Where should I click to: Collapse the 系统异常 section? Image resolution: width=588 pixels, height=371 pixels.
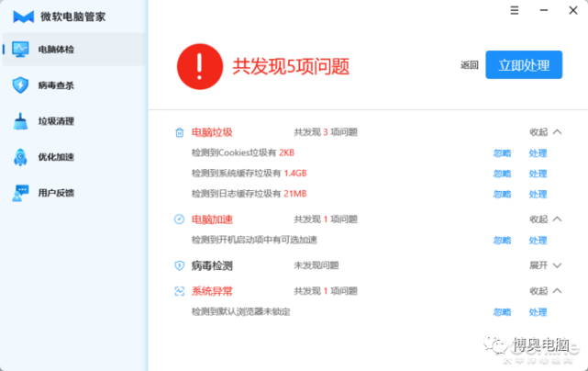point(545,291)
